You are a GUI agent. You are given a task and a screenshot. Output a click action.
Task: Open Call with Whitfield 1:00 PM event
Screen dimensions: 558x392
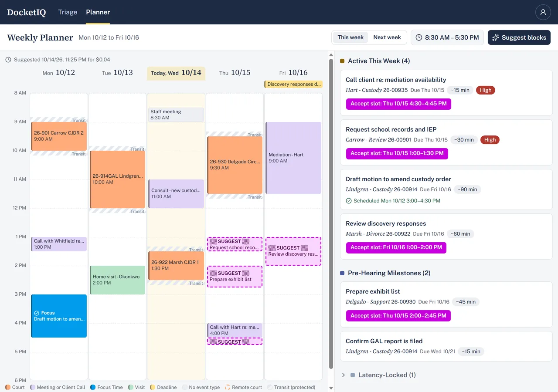(59, 244)
